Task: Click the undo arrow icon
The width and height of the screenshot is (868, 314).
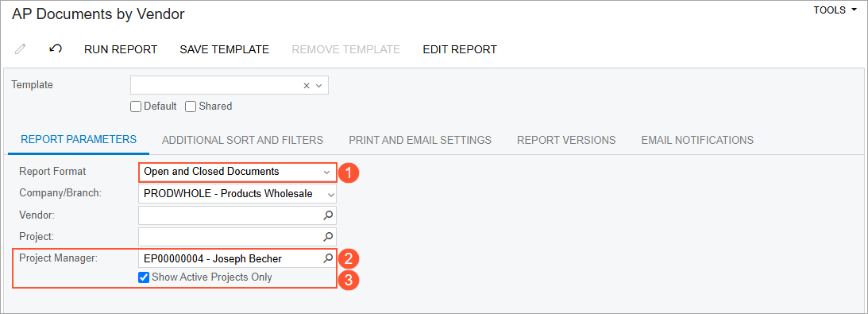Action: pyautogui.click(x=56, y=48)
